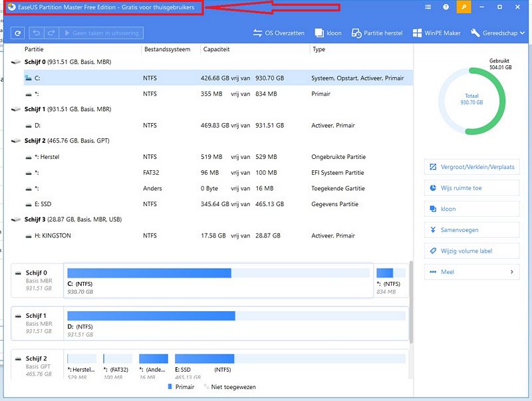
Task: Select the E: SSD partition row
Action: (x=219, y=204)
